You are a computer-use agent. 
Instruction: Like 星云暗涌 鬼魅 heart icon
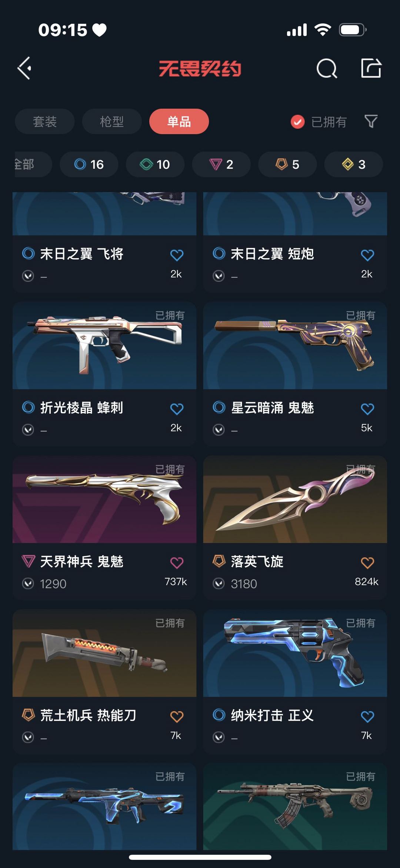[x=367, y=409]
